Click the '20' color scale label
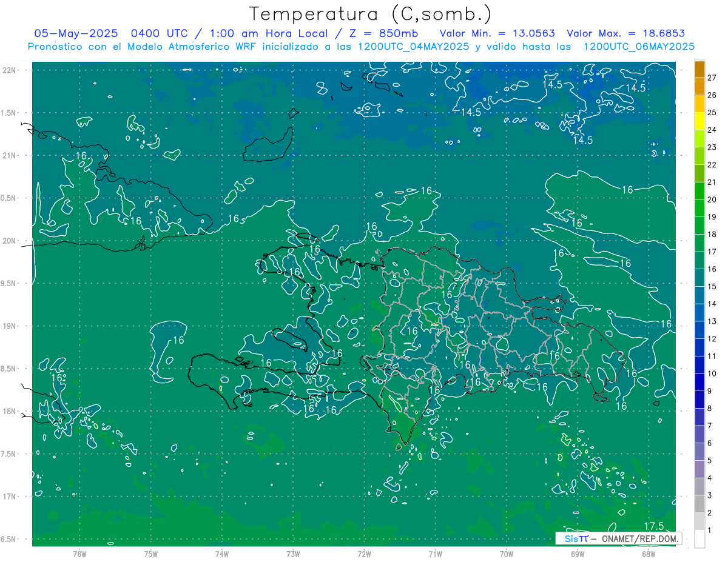The image size is (728, 562). [712, 199]
